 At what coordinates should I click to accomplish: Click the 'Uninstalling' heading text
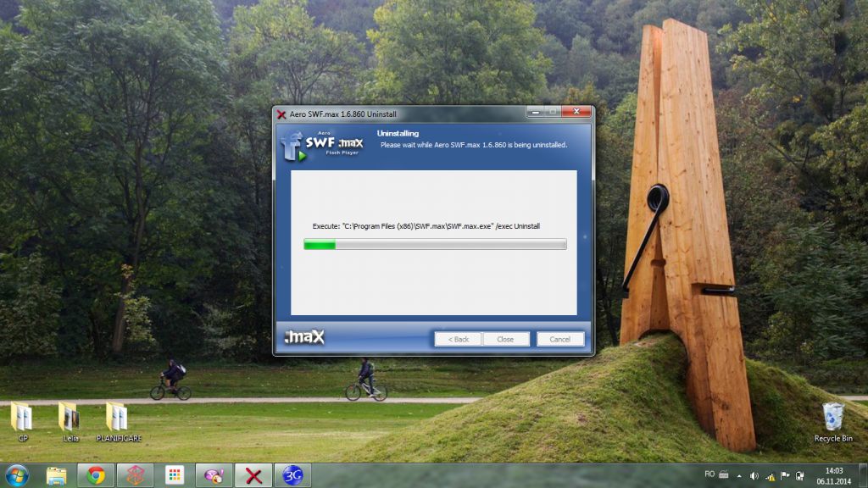pos(398,133)
